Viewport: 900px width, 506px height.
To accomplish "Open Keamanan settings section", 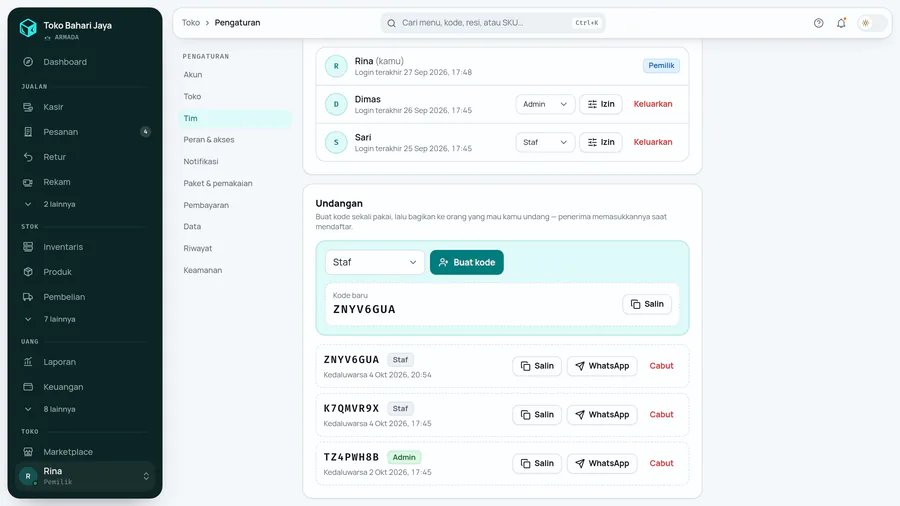I will coord(235,270).
